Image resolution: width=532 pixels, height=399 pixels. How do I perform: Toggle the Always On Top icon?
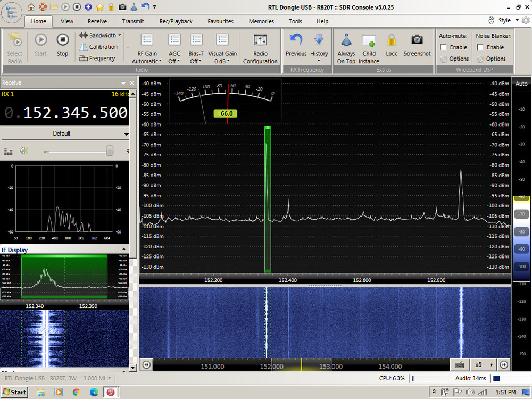(346, 40)
